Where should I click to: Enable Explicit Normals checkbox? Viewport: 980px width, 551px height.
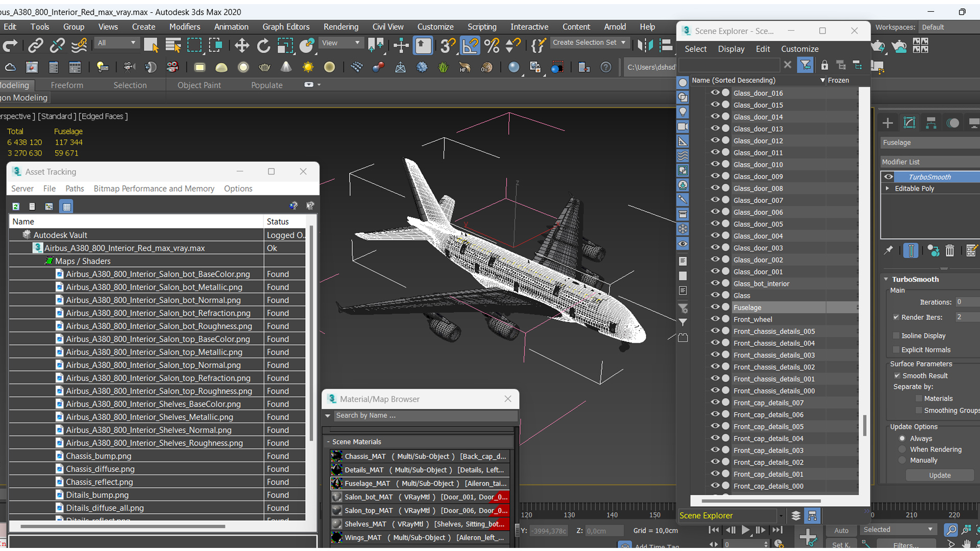pos(896,349)
